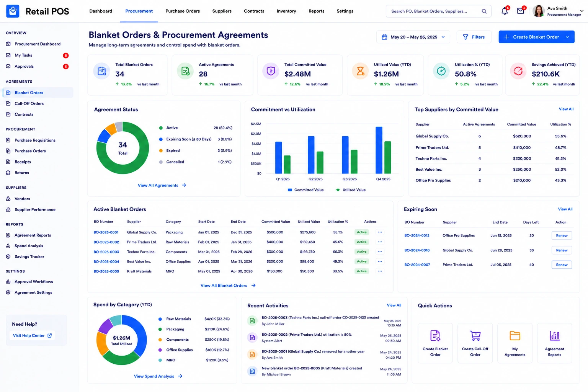
Task: Expand the May 20 – May 26 date range dropdown
Action: point(413,37)
